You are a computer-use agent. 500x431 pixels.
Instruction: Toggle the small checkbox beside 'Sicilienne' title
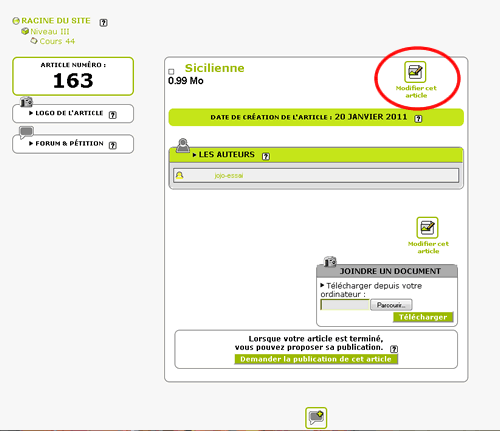[x=171, y=71]
